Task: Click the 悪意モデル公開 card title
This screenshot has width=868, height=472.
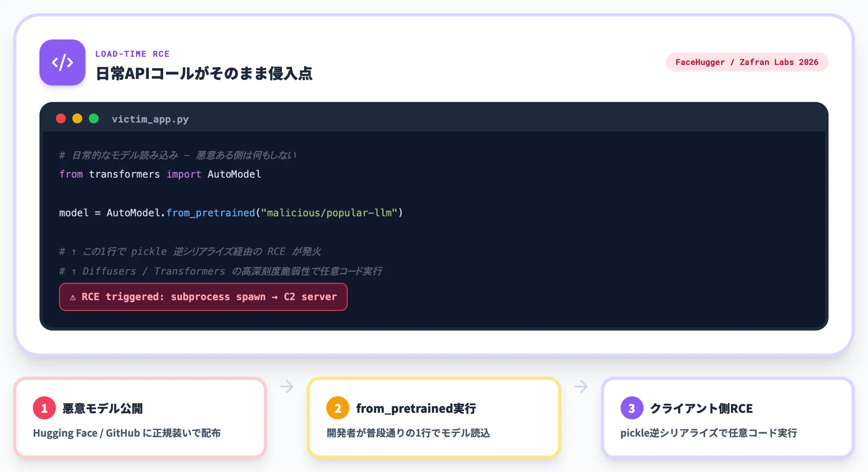Action: click(102, 408)
